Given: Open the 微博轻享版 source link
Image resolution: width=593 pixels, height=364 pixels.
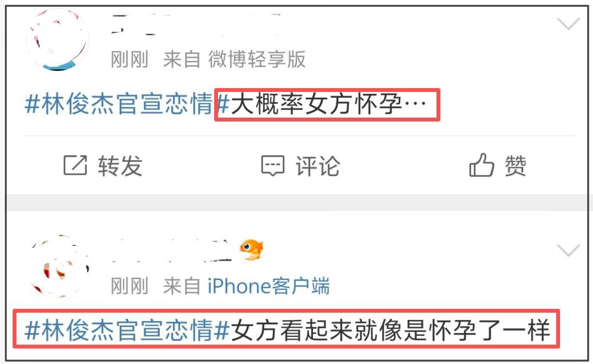Looking at the screenshot, I should 257,60.
